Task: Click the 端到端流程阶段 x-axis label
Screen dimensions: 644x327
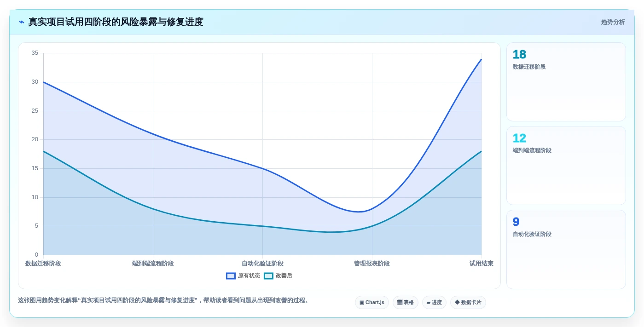Action: 153,264
